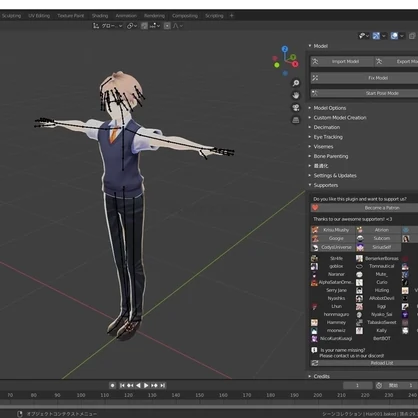Switch to Sculpting workspace tab
Viewport: 418px width, 418px height.
click(x=11, y=15)
